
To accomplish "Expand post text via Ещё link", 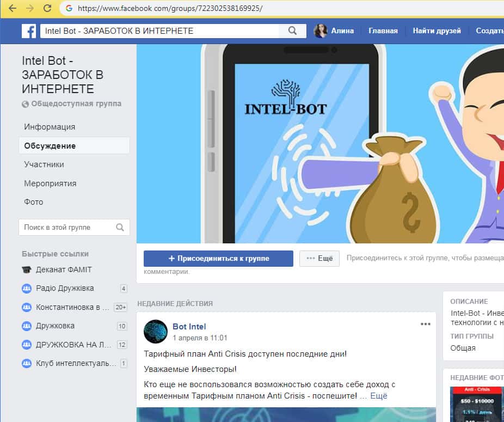I will pyautogui.click(x=378, y=396).
